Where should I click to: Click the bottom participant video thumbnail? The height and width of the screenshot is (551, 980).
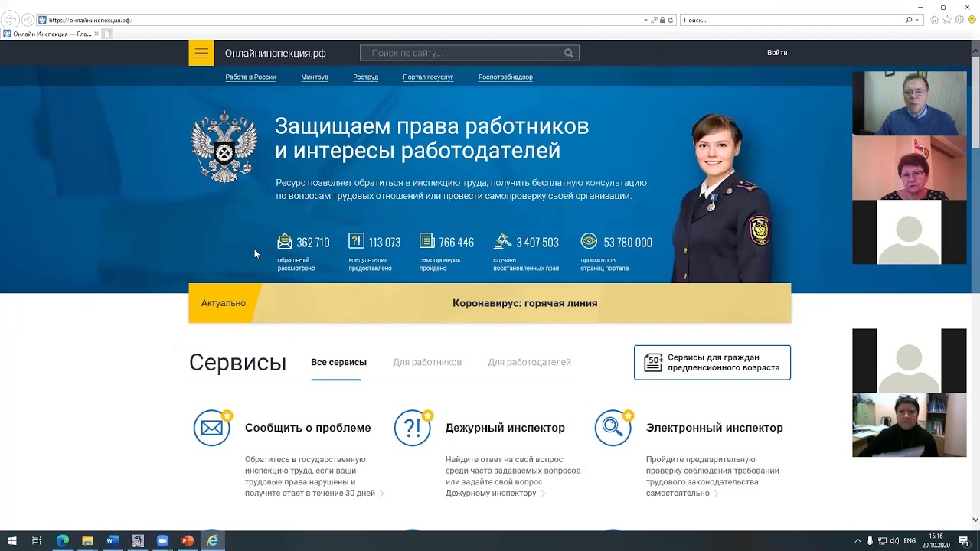click(910, 425)
